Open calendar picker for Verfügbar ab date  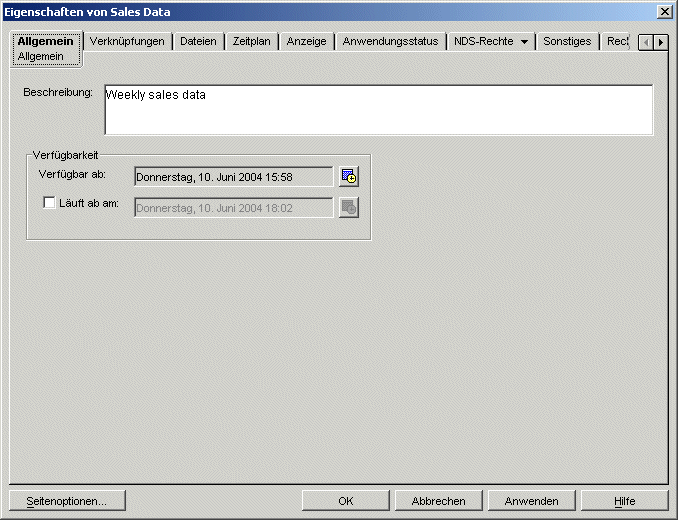(x=349, y=177)
